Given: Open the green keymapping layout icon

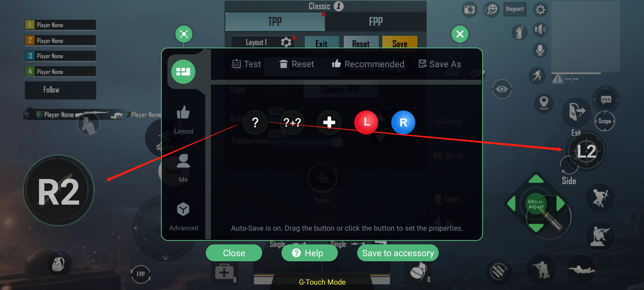Looking at the screenshot, I should [183, 72].
